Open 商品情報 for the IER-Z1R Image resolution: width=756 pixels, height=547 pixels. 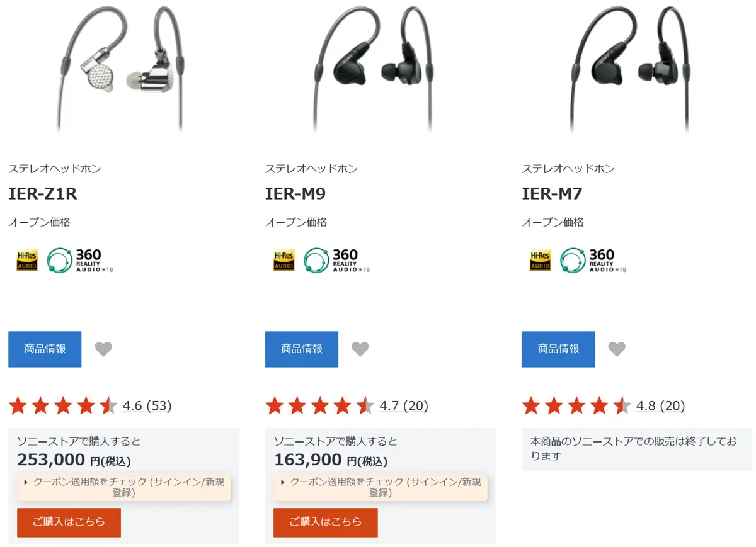point(45,349)
